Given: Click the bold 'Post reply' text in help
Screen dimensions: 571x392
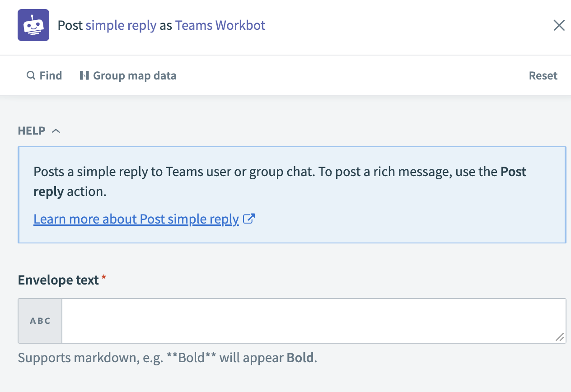Looking at the screenshot, I should pos(513,172).
